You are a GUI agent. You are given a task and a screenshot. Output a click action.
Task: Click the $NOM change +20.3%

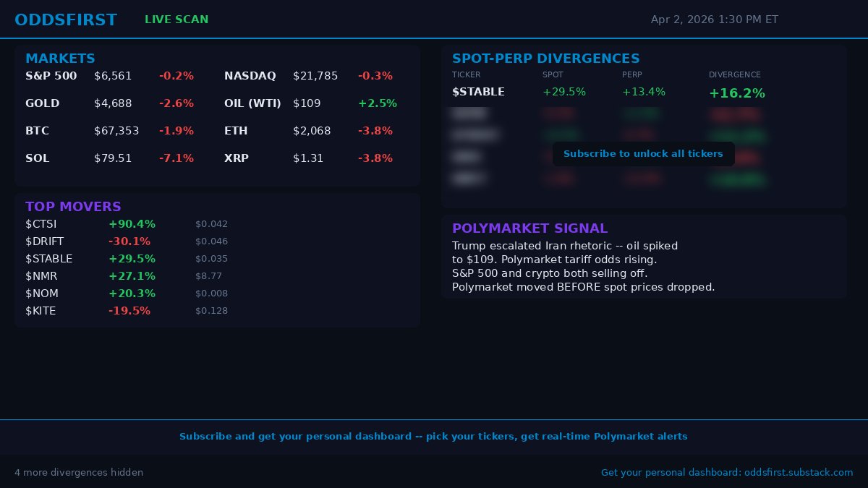(132, 294)
